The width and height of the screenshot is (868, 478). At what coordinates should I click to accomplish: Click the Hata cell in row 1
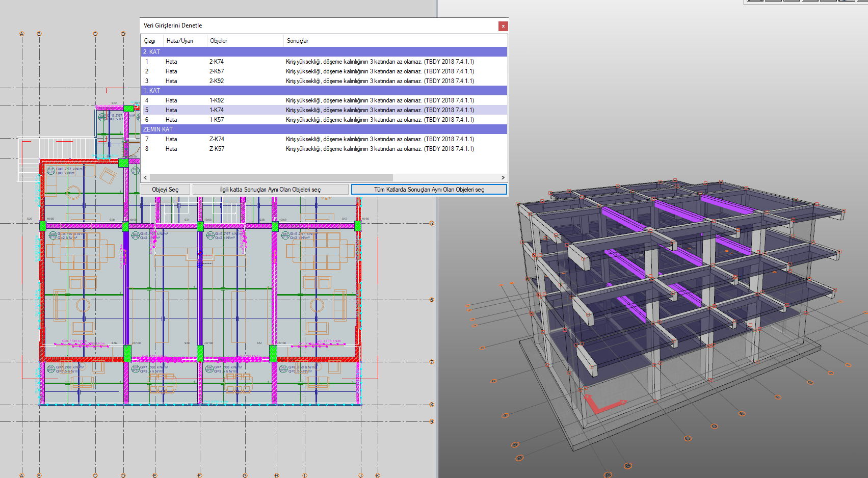coord(171,62)
